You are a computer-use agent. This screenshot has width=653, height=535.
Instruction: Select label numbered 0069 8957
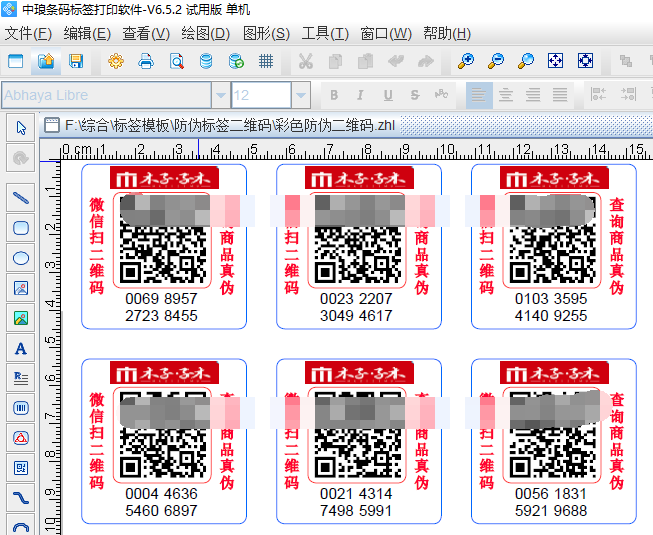pos(164,246)
